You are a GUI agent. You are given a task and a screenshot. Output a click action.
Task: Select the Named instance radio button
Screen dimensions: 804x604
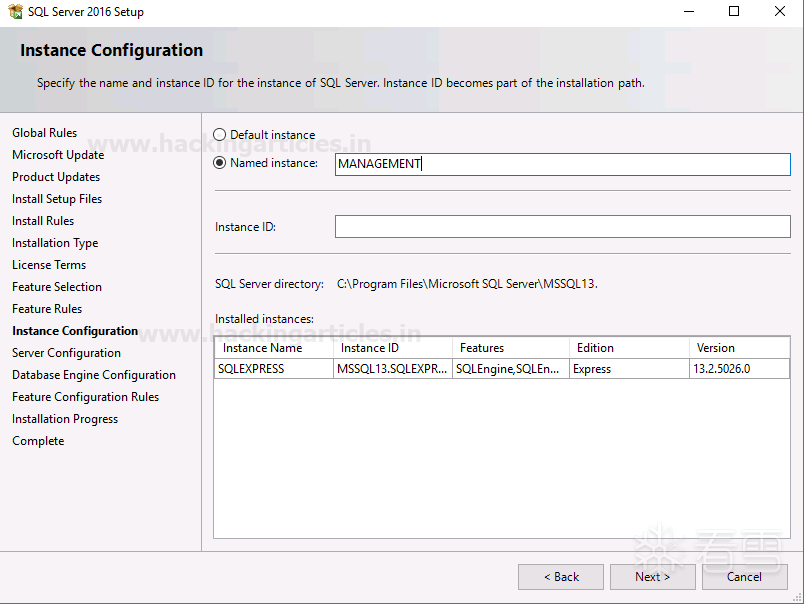click(220, 163)
